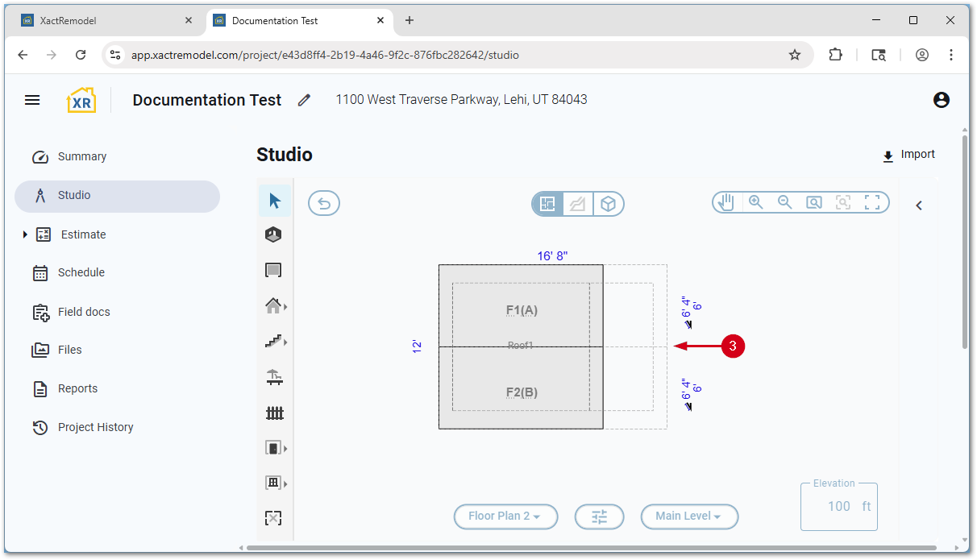Viewport: 977px width, 560px height.
Task: Activate the hand pan tool
Action: 727,203
